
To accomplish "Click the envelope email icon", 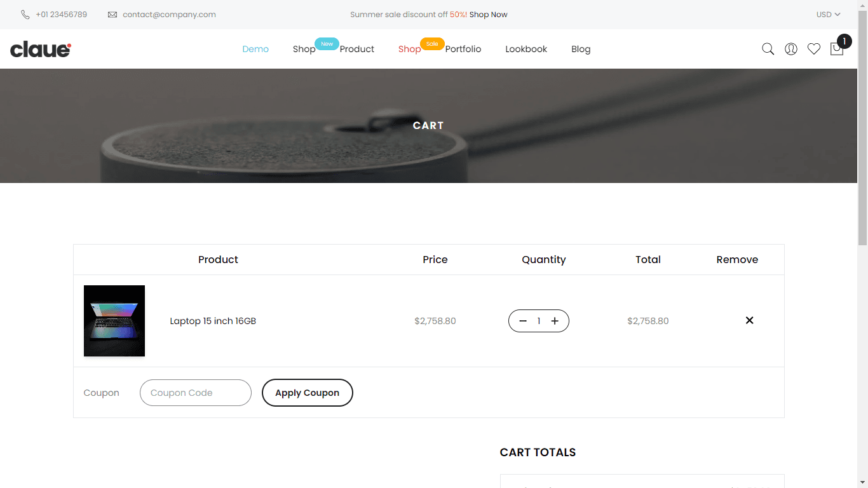I will 112,15.
